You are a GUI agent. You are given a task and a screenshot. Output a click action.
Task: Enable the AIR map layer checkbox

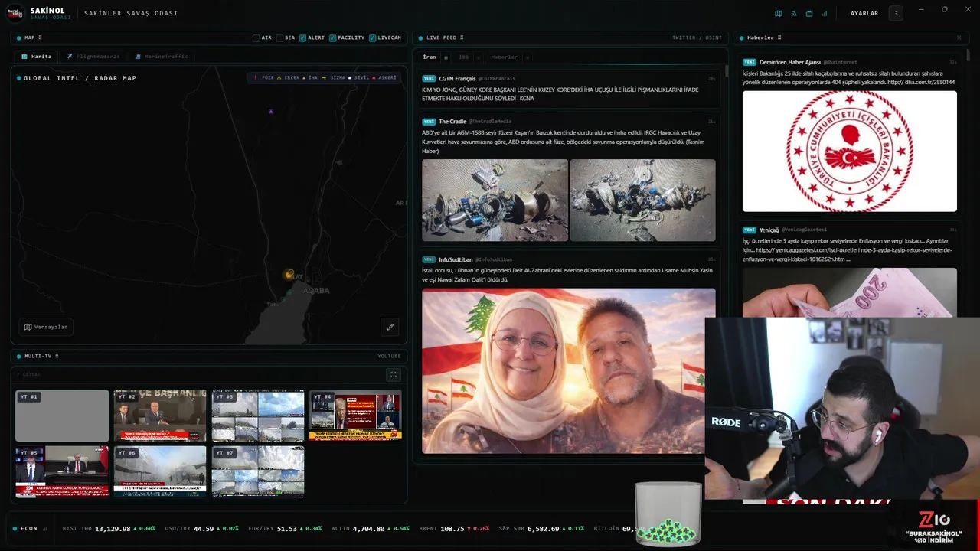(256, 37)
